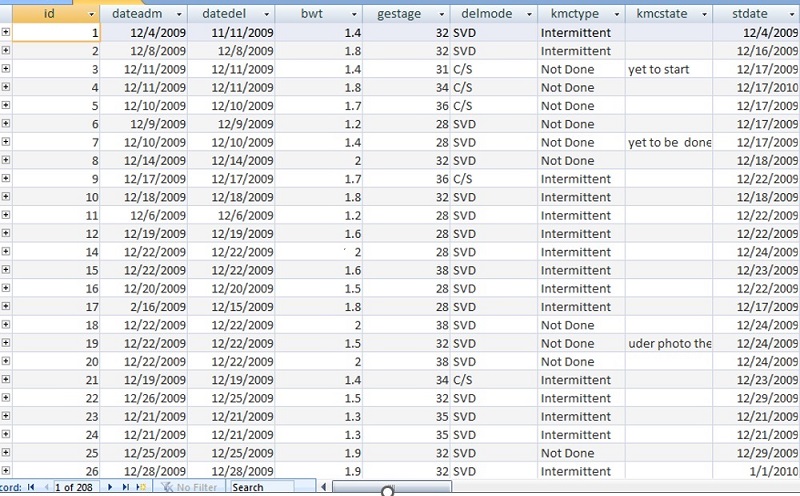800x496 pixels.
Task: Click the horizontal scrollbar left arrow
Action: click(x=323, y=487)
